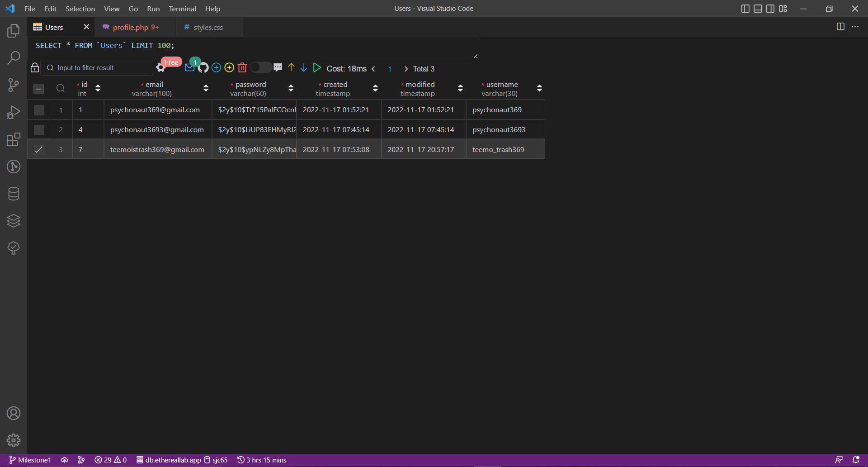Screen dimensions: 868x467
Task: Toggle the dark switch in the result toolbar
Action: [x=261, y=67]
